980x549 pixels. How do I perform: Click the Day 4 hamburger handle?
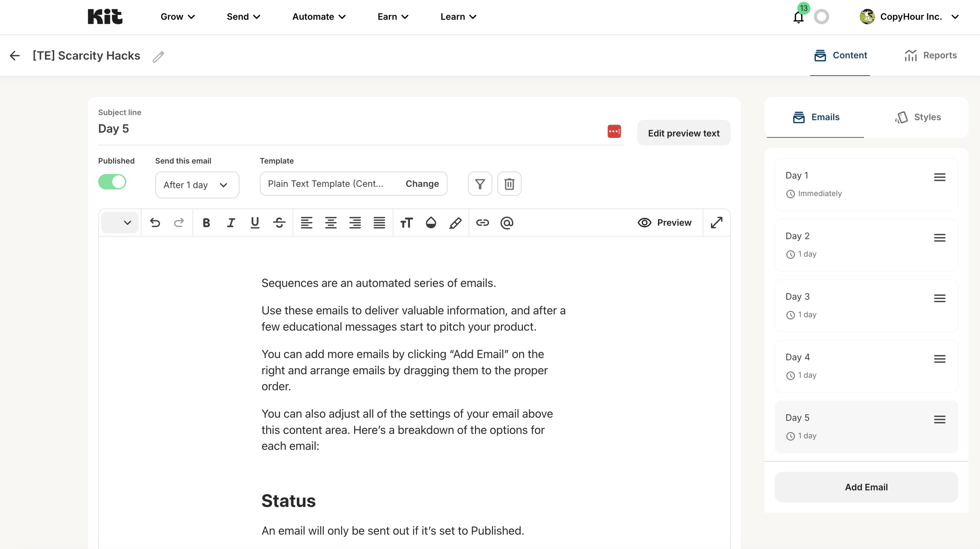click(x=940, y=359)
